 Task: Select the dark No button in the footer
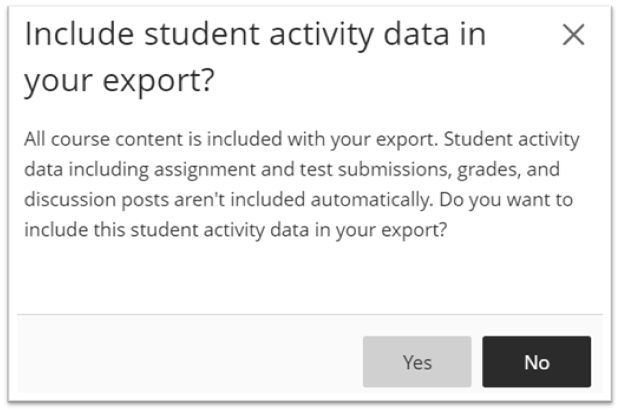click(537, 362)
